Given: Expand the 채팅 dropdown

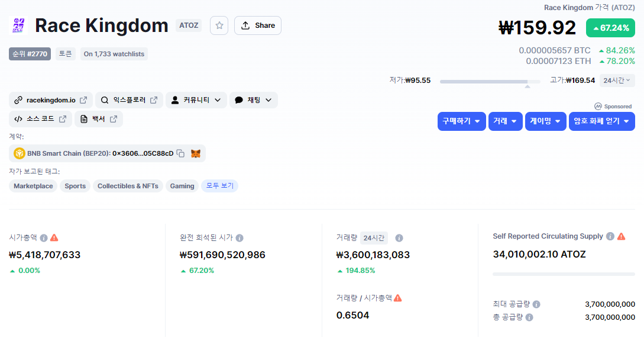Looking at the screenshot, I should pos(254,100).
